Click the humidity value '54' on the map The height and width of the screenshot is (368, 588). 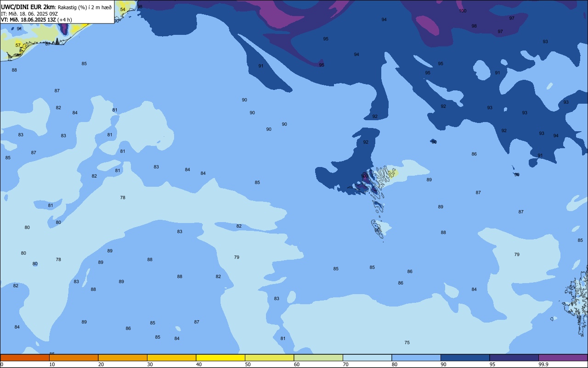(x=122, y=9)
